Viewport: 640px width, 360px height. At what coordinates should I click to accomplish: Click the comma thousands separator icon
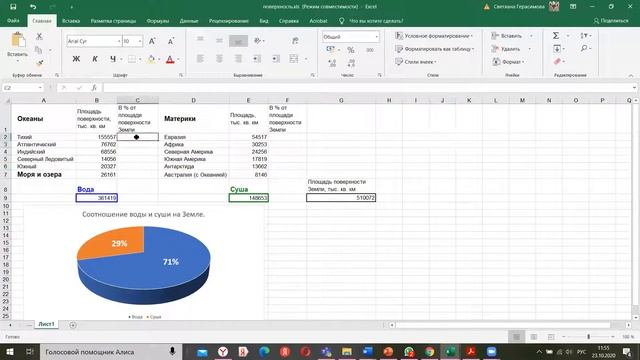click(370, 50)
